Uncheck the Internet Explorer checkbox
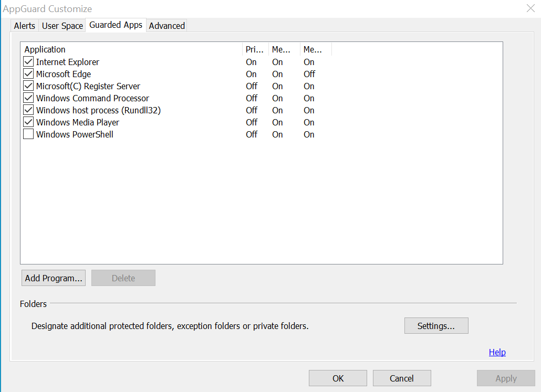The height and width of the screenshot is (392, 541). [x=28, y=62]
